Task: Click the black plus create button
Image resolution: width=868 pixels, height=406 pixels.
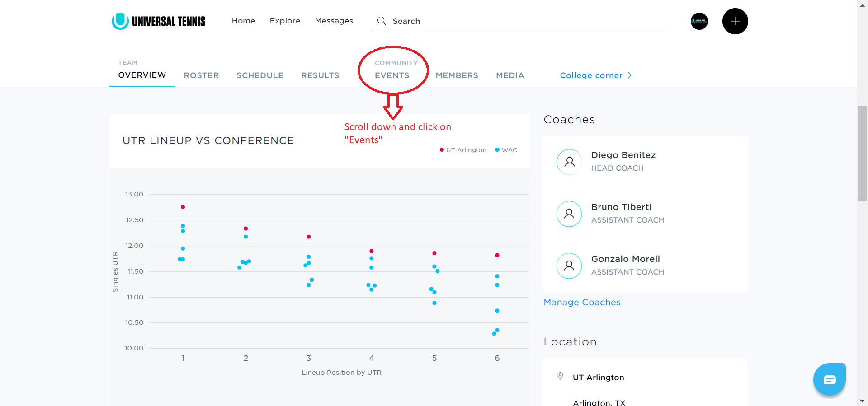Action: 735,21
